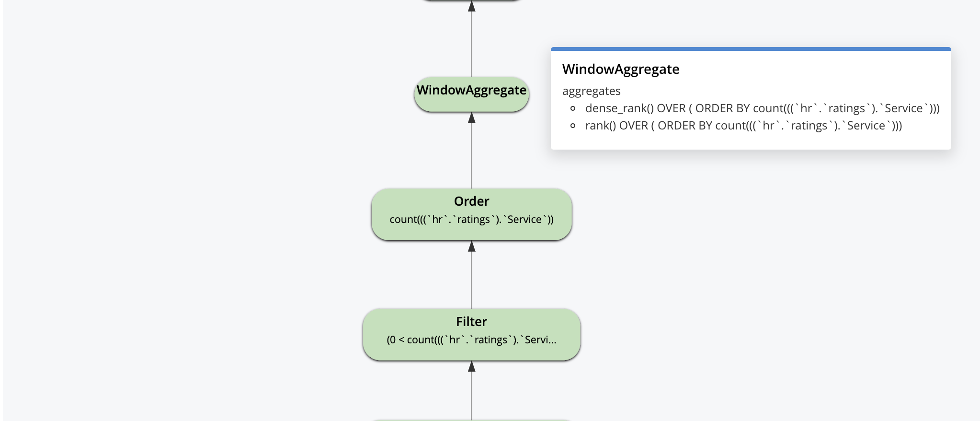980x421 pixels.
Task: Click the truncated Filter condition text
Action: pos(471,339)
